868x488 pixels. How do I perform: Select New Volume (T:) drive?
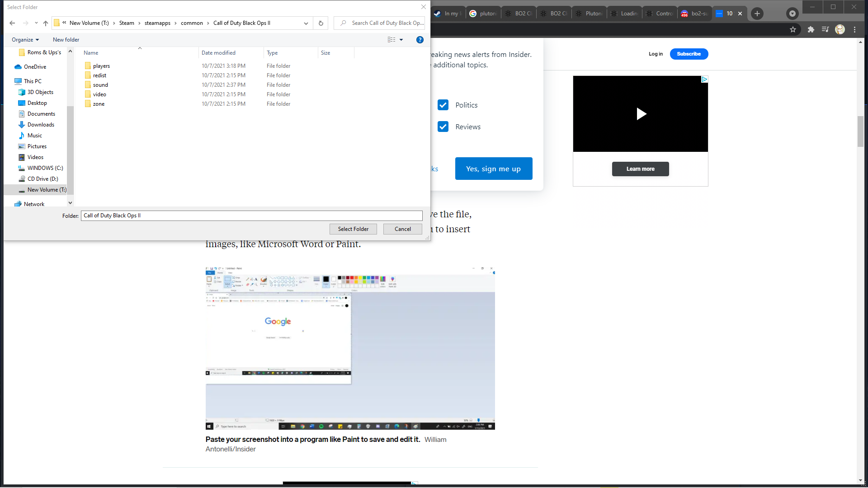[47, 190]
